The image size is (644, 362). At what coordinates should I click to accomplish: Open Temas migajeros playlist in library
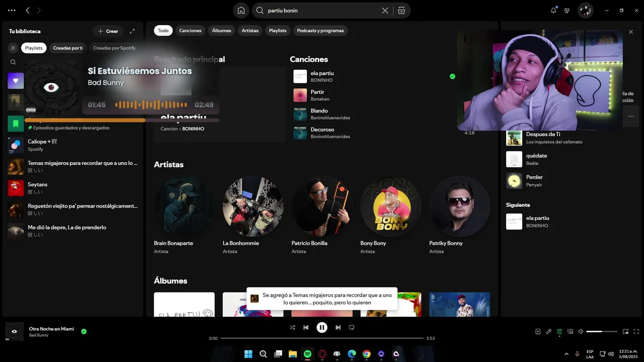[x=73, y=166]
